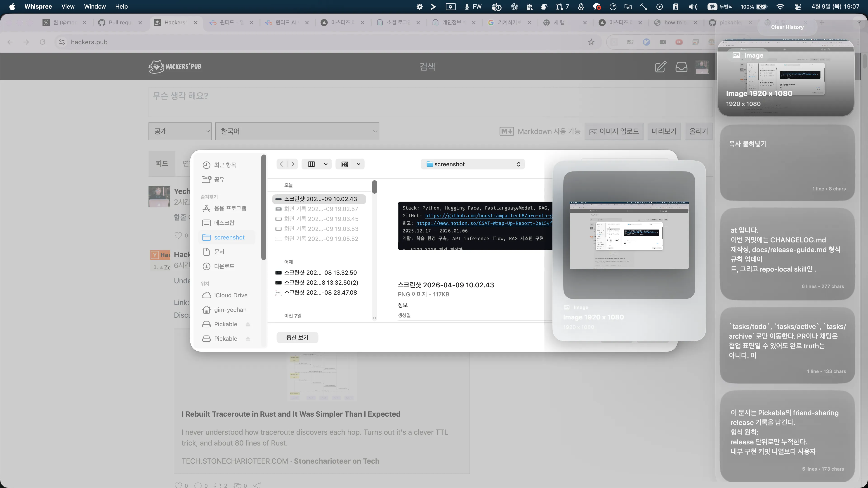Click the Hackers' Pub logo
The height and width of the screenshot is (488, 868).
coord(175,66)
